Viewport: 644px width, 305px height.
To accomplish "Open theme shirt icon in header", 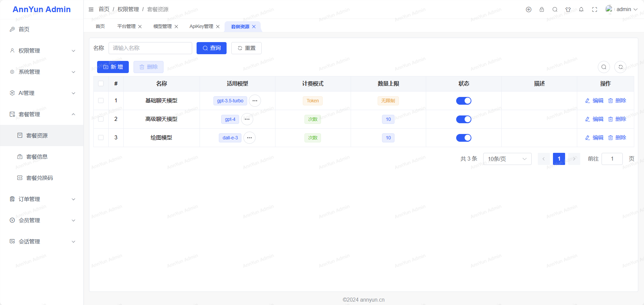I will click(x=568, y=9).
